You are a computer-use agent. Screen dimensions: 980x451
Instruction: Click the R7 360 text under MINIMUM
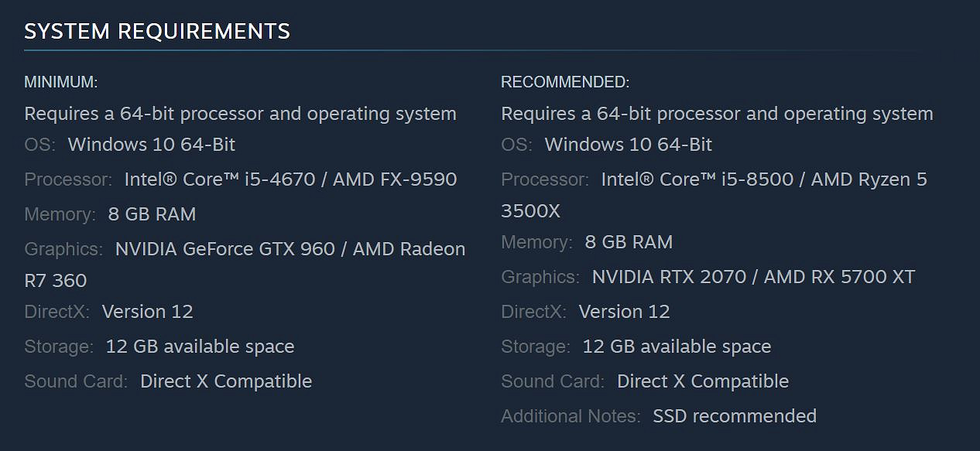[56, 281]
